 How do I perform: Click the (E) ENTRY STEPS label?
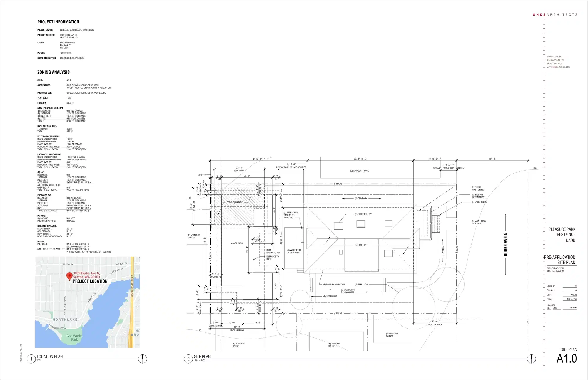[479, 202]
